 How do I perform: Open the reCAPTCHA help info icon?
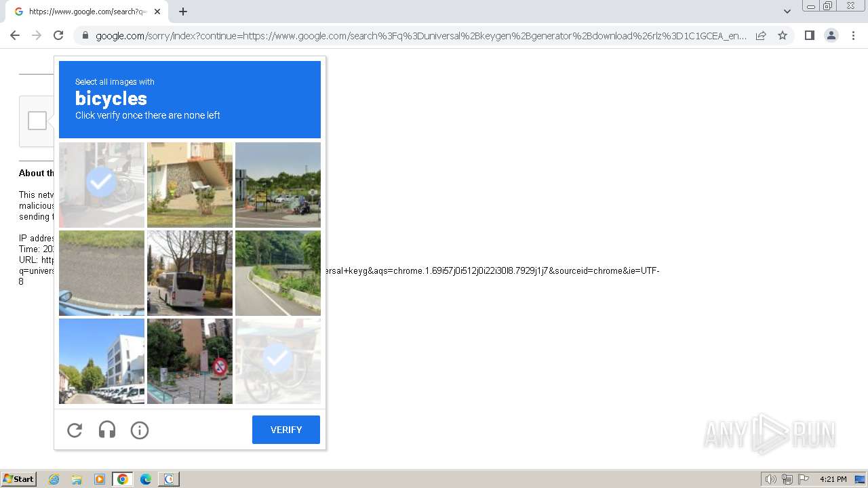(x=140, y=430)
